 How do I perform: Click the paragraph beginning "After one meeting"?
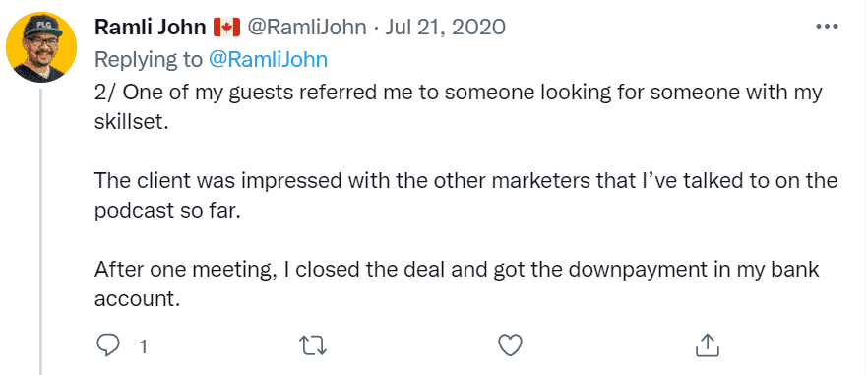click(457, 284)
